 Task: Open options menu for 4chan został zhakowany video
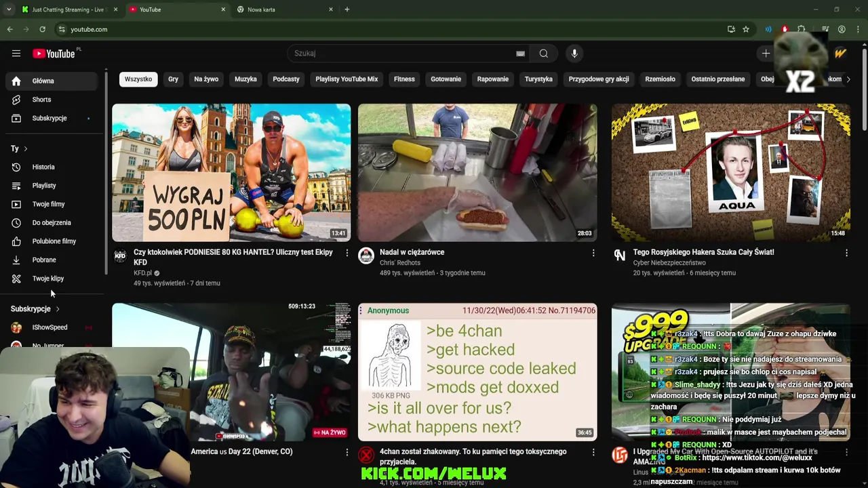593,452
